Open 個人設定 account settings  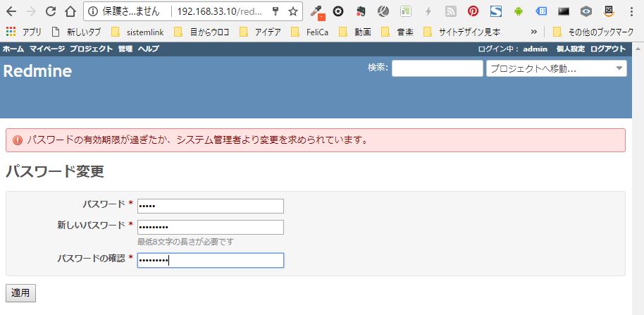570,49
